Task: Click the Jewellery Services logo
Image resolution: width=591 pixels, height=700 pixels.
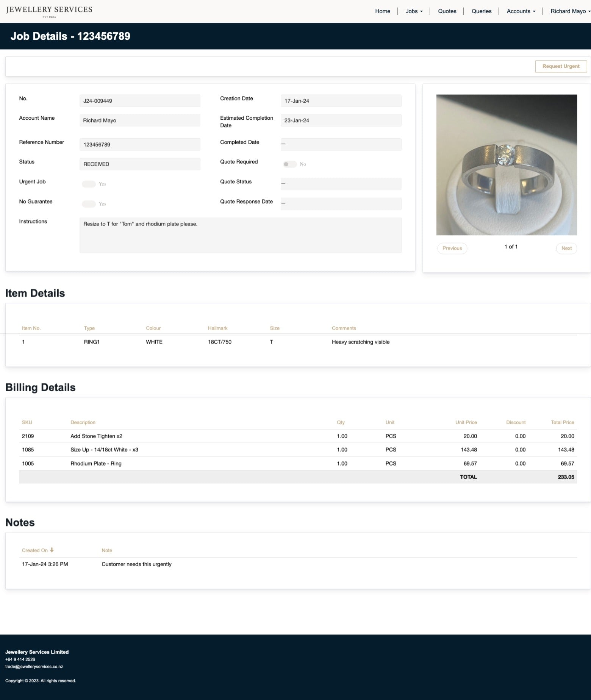Action: click(x=49, y=11)
